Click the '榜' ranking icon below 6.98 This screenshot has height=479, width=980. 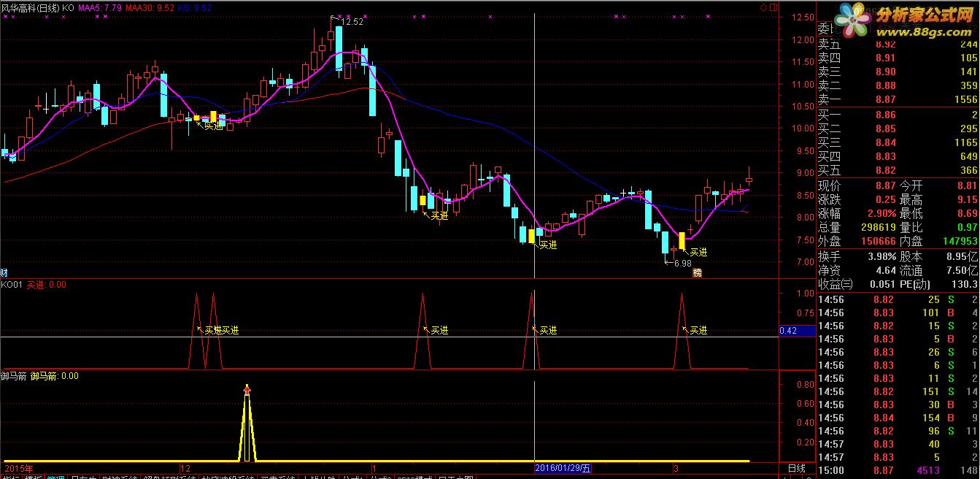coord(697,273)
